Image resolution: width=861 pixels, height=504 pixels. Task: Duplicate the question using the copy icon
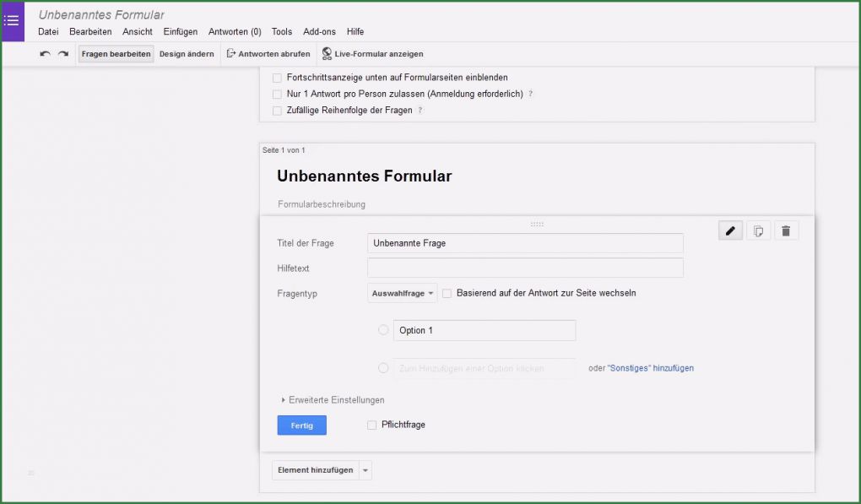[758, 230]
